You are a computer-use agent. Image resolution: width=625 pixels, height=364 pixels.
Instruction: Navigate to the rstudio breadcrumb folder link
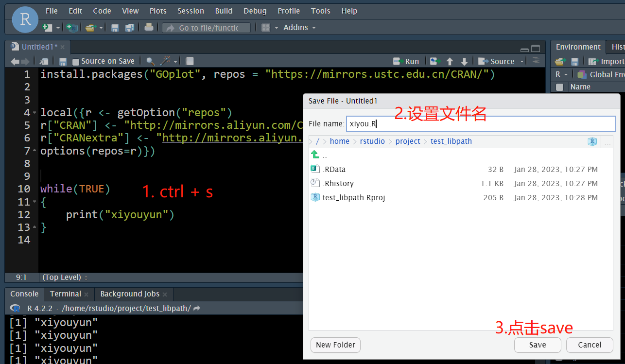(372, 141)
